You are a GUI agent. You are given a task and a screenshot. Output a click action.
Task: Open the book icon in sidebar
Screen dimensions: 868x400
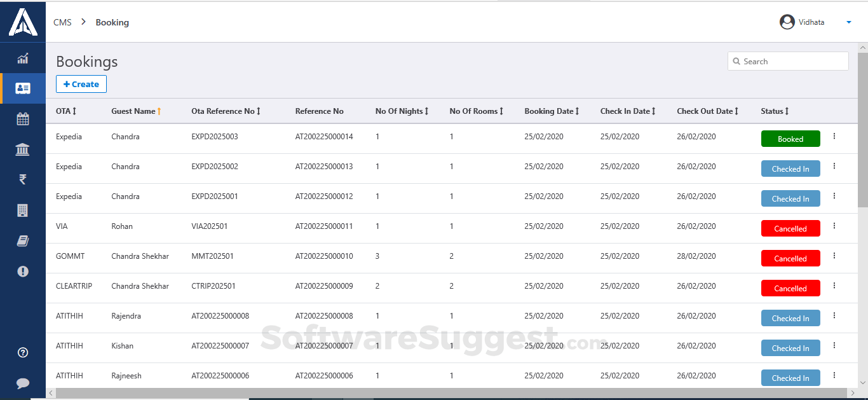pos(23,240)
